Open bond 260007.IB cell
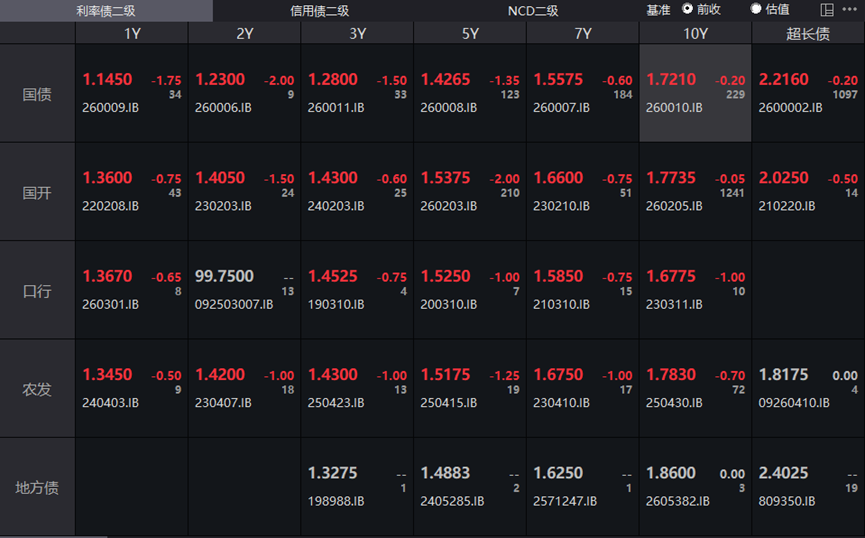The height and width of the screenshot is (538, 865). pyautogui.click(x=583, y=93)
